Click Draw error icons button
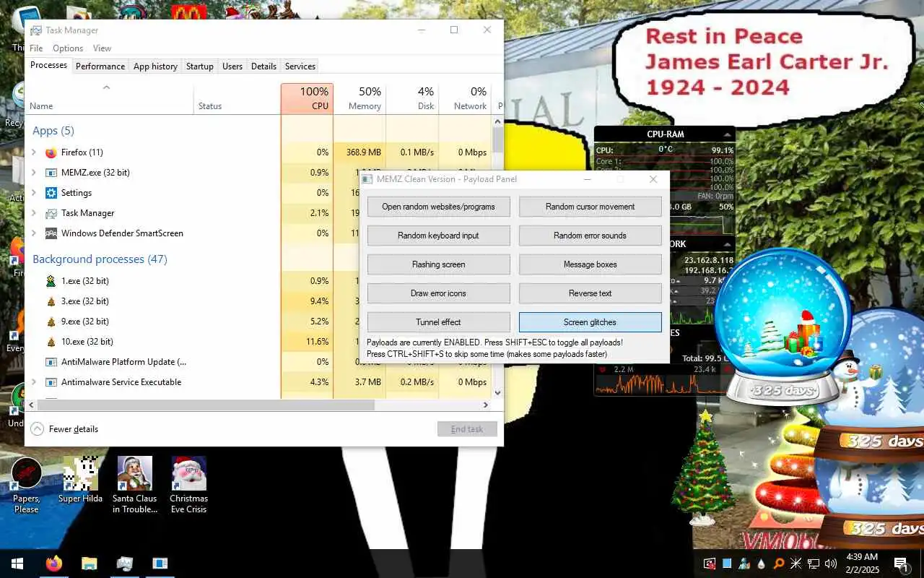 point(439,293)
